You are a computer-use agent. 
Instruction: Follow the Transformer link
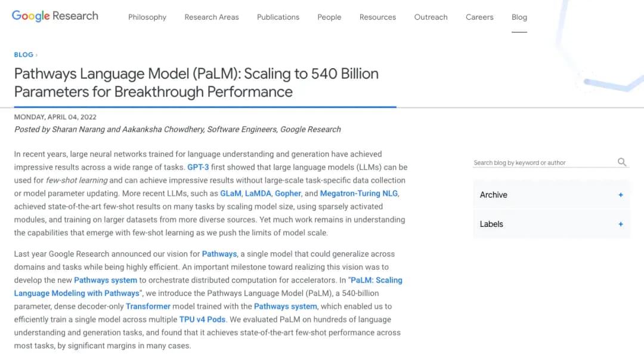(x=148, y=306)
